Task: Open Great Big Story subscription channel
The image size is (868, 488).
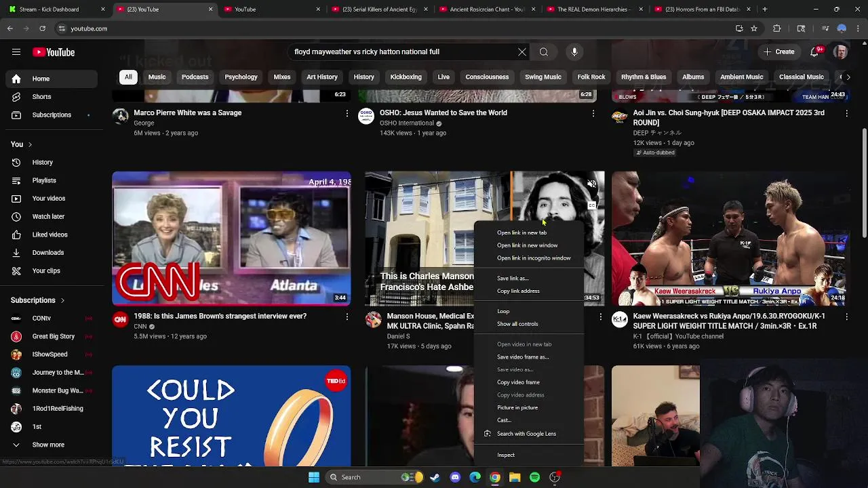Action: [x=53, y=336]
